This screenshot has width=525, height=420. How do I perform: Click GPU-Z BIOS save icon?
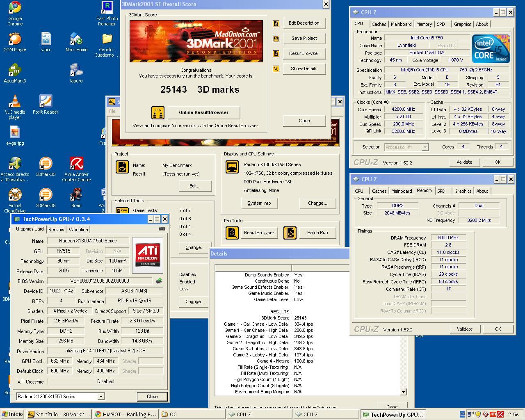click(159, 281)
